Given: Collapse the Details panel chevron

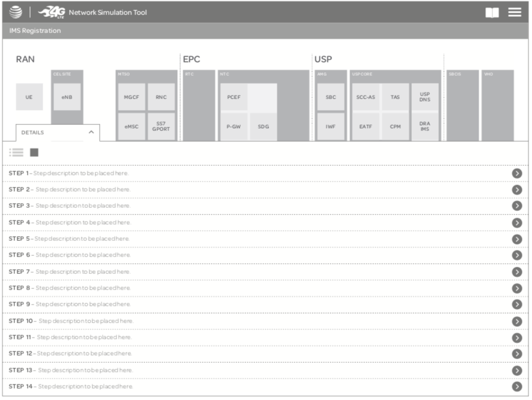Looking at the screenshot, I should click(x=91, y=132).
